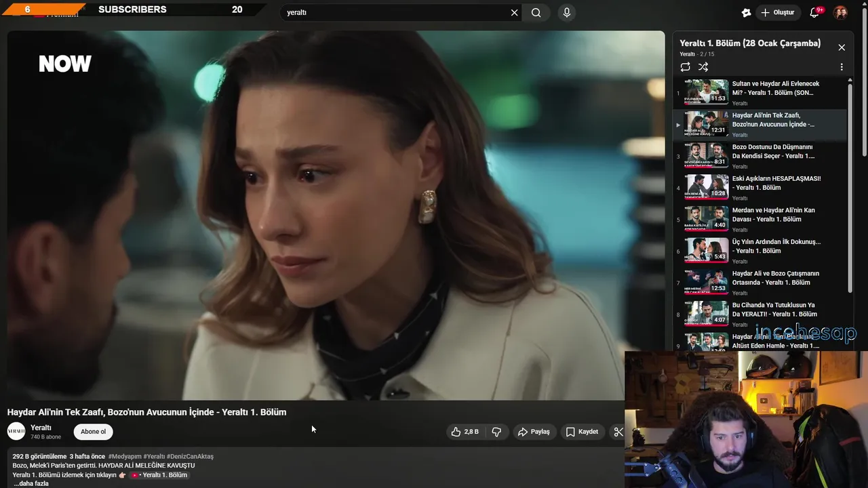
Task: Toggle playlist loop
Action: click(x=686, y=67)
